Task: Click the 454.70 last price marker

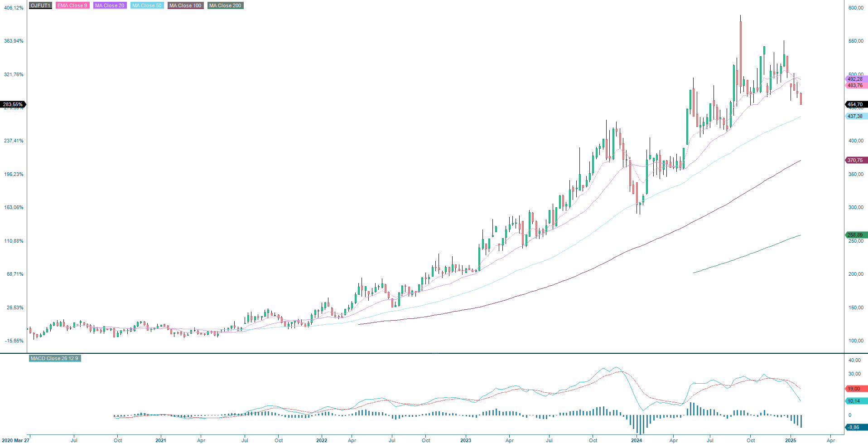Action: (854, 104)
